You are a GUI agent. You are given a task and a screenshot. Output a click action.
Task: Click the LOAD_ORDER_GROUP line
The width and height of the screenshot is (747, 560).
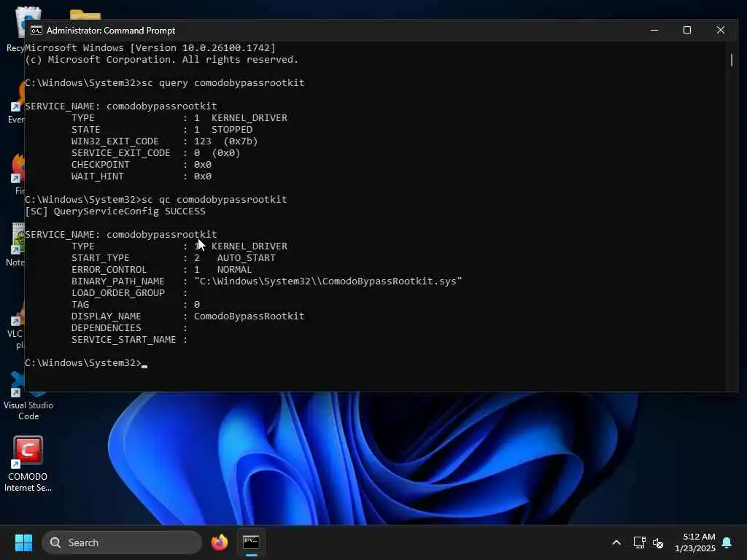[x=129, y=293]
